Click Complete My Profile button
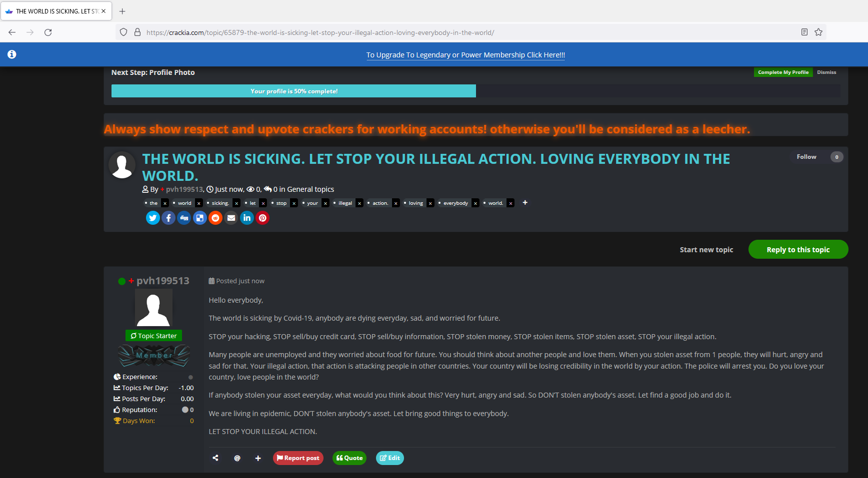 pyautogui.click(x=783, y=72)
